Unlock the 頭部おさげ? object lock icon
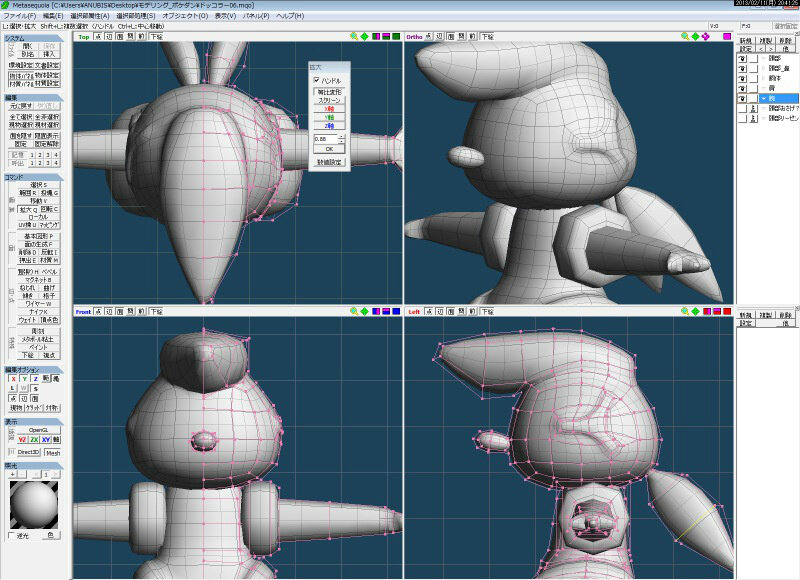 pos(753,108)
